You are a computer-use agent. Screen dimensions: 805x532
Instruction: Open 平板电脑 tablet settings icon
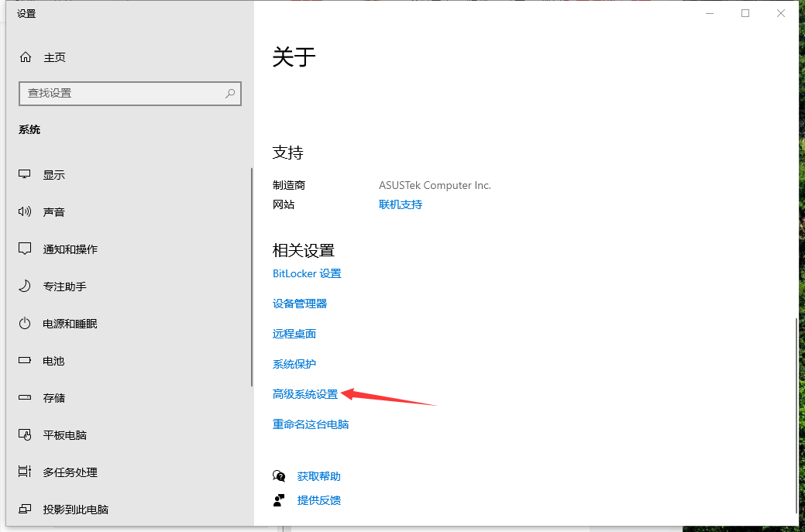(26, 434)
